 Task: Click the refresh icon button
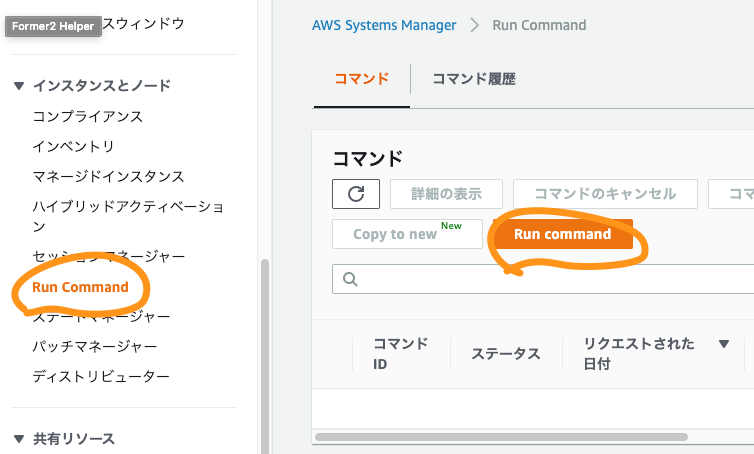[x=356, y=194]
